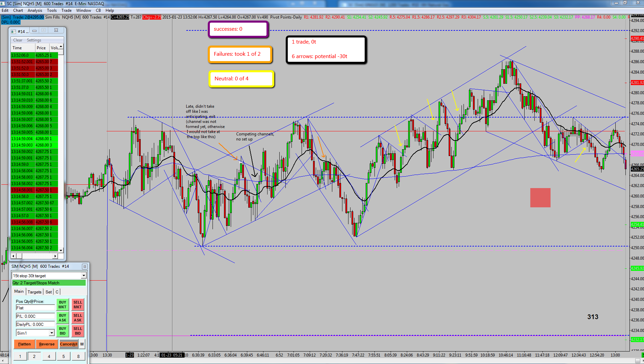Image resolution: width=644 pixels, height=364 pixels.
Task: Click the 13:51:52.001 trade row
Action: tap(34, 62)
